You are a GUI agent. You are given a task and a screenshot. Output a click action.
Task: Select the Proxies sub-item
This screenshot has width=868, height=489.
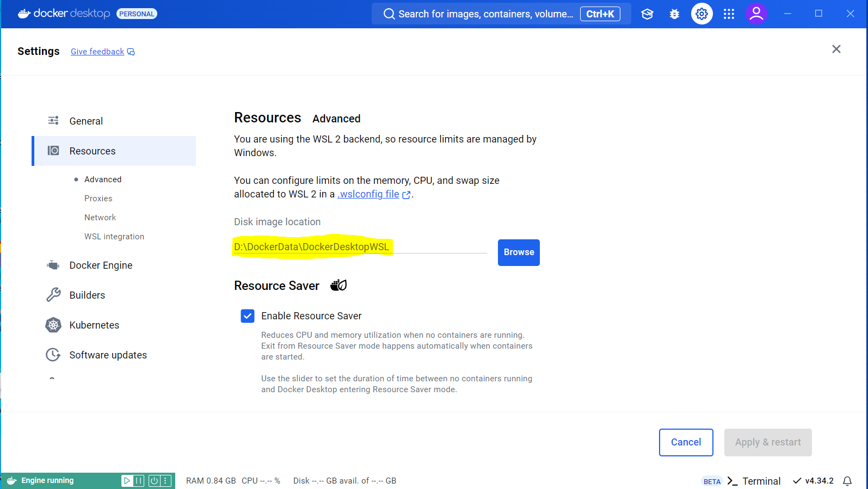(99, 199)
